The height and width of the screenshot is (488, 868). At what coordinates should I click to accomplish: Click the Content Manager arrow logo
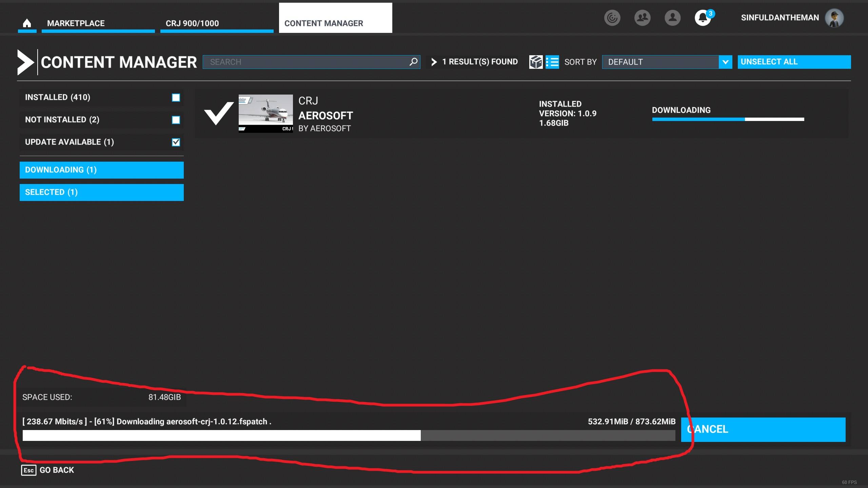(x=26, y=62)
